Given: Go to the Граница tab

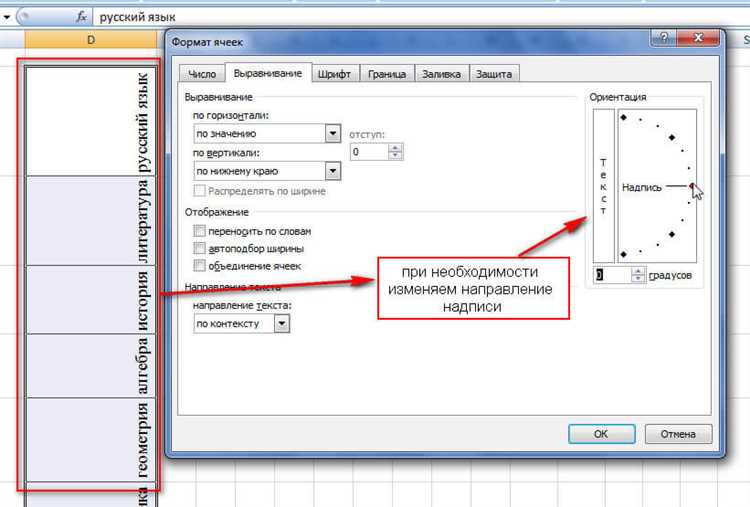Looking at the screenshot, I should click(386, 74).
